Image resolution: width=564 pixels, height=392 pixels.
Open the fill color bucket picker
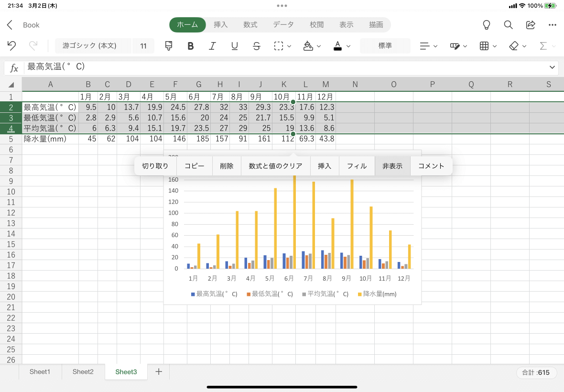click(312, 46)
